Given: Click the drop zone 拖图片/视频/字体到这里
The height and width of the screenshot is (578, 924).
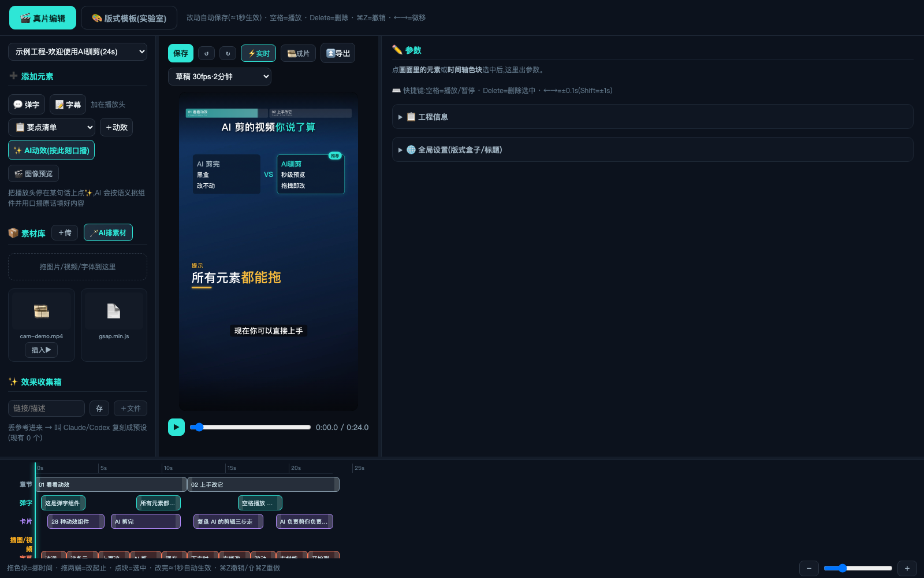Looking at the screenshot, I should coord(77,266).
